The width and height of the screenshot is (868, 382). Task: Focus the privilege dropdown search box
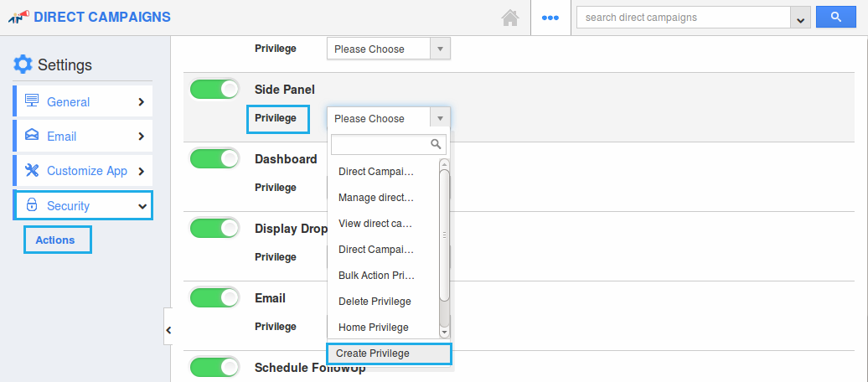pos(389,144)
